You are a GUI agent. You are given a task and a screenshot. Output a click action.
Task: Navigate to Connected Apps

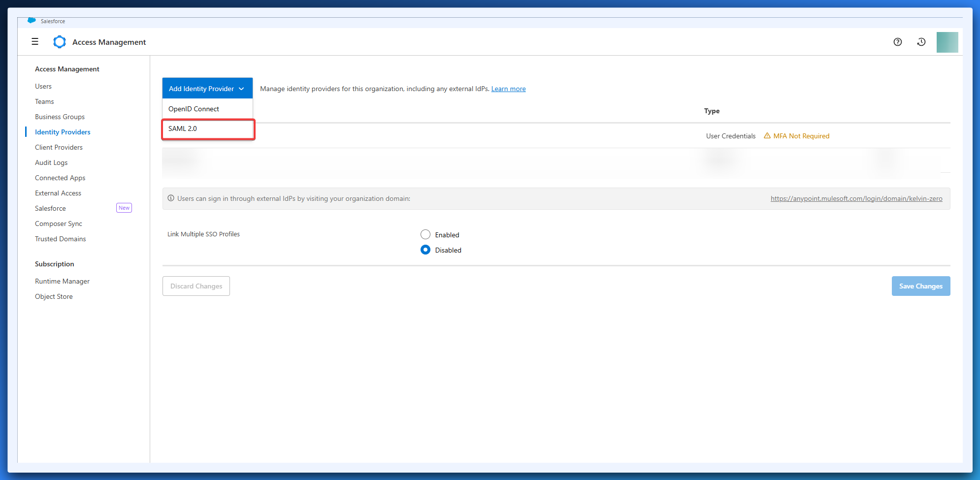click(x=60, y=178)
